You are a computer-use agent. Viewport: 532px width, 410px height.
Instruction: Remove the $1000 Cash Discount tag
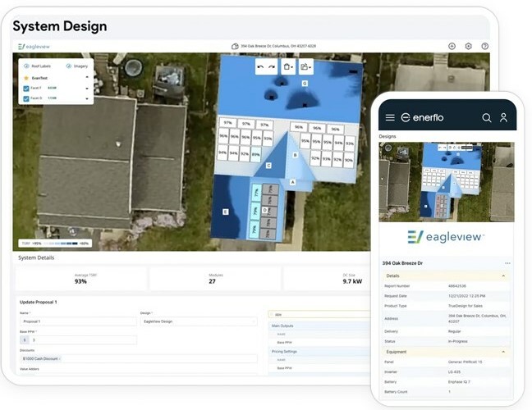60,359
